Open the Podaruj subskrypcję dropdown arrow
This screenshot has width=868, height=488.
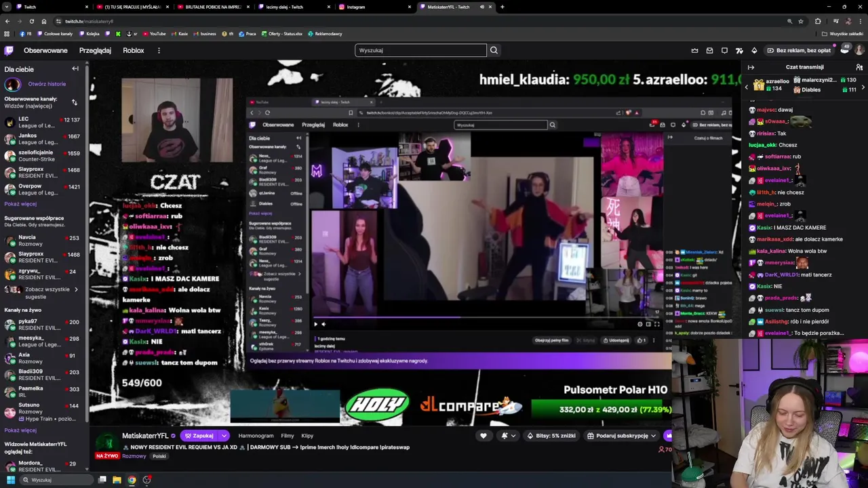654,436
